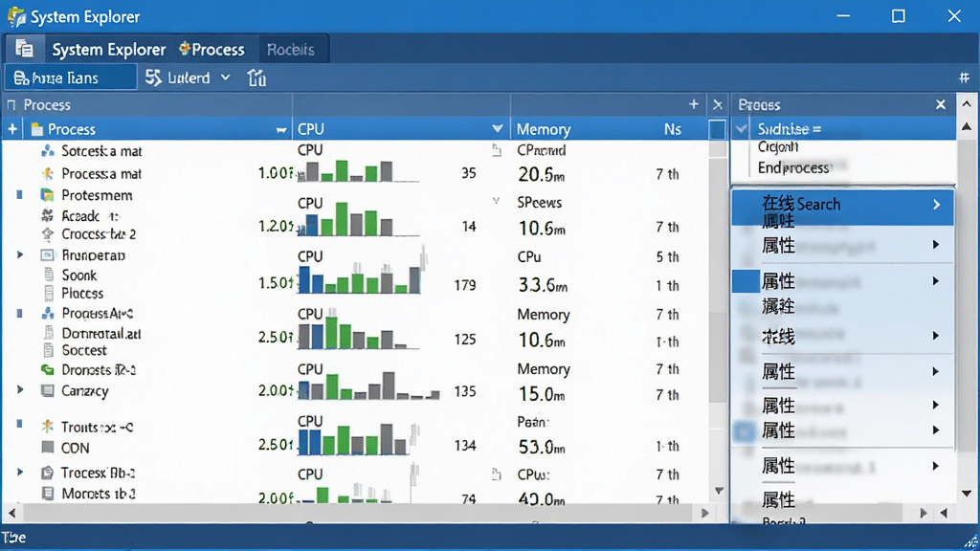This screenshot has width=980, height=551.
Task: Toggle the small square in Process panel title
Action: [11, 104]
